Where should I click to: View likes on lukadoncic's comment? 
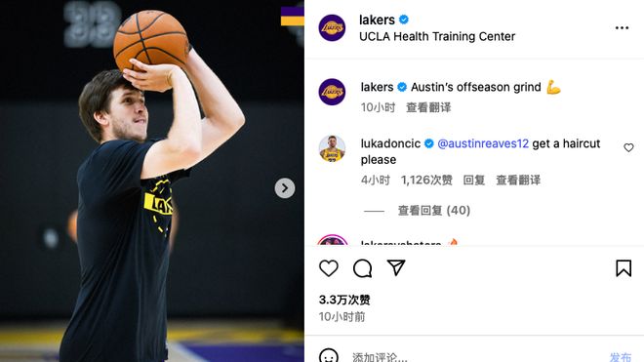tap(426, 180)
